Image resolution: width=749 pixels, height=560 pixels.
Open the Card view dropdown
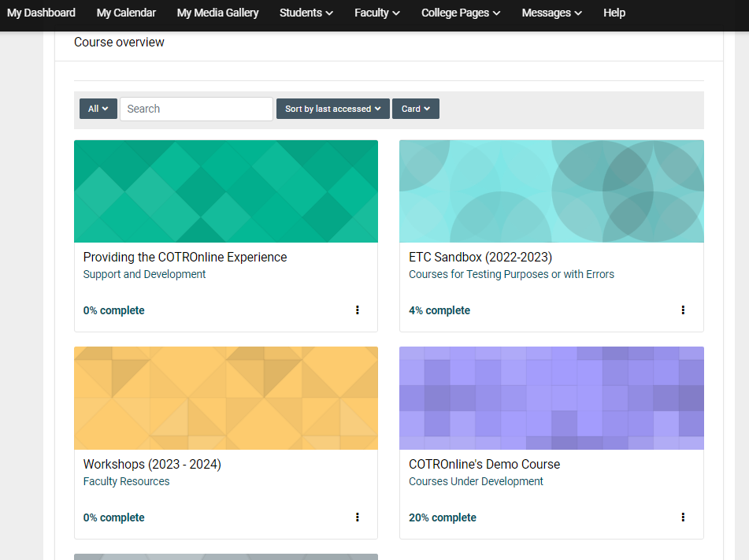(x=416, y=109)
